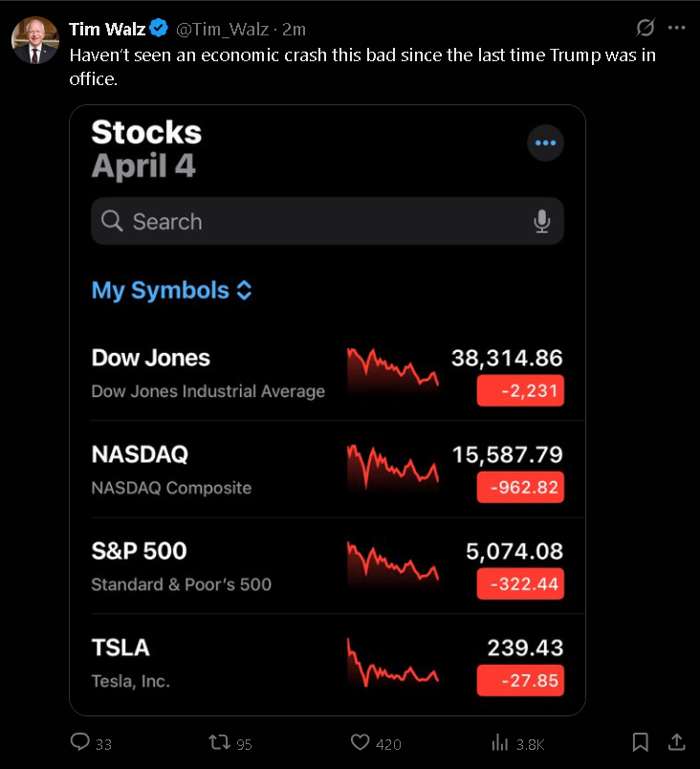Select the Dow Jones row
Viewport: 700px width, 769px height.
(x=327, y=374)
